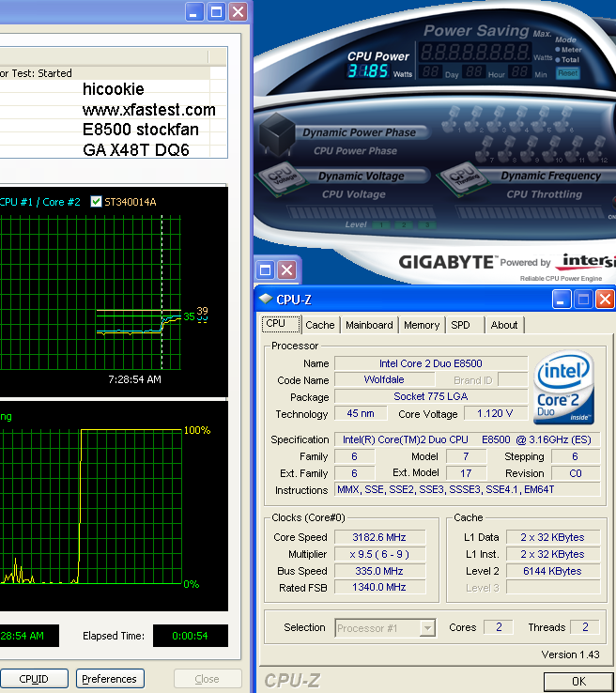Screen dimensions: 616x693
Task: Click voltage Level 1 indicator
Action: coord(381,225)
